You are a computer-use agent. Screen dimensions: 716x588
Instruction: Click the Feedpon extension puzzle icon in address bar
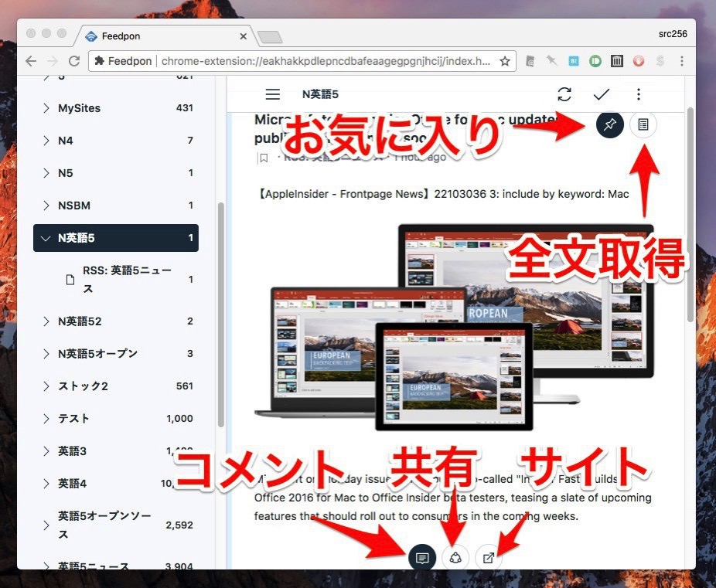coord(99,61)
